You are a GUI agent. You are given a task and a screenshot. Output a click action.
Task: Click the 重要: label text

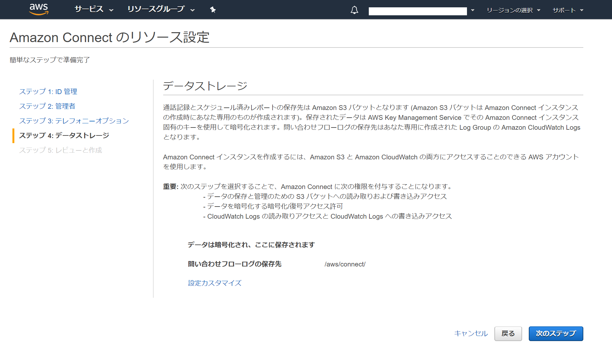click(x=171, y=186)
